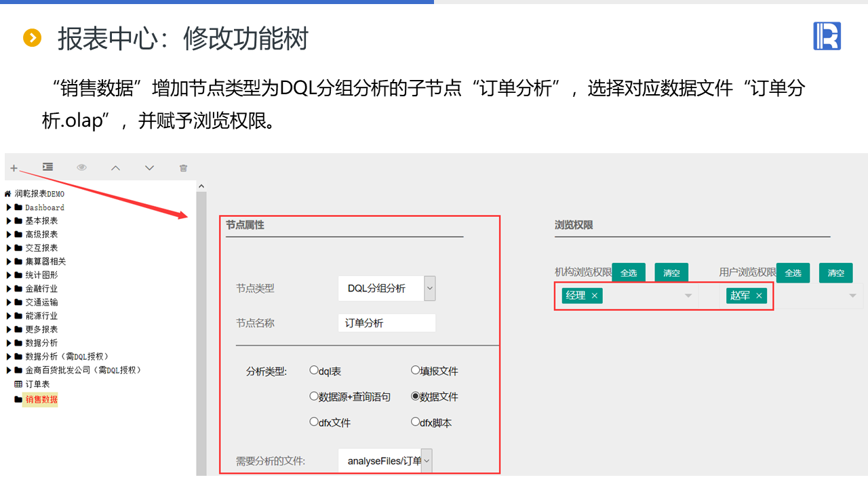This screenshot has width=868, height=488.
Task: Click the folder icon of 金商百货批发公司
Action: (18, 370)
